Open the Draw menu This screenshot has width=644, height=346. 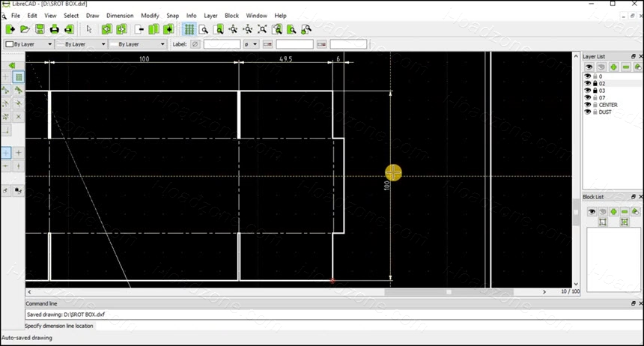pyautogui.click(x=92, y=16)
